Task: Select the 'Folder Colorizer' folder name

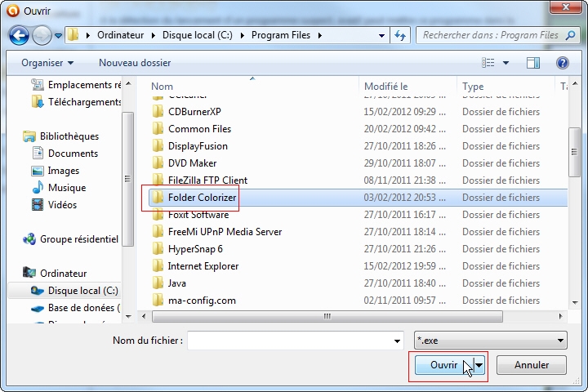Action: 203,198
